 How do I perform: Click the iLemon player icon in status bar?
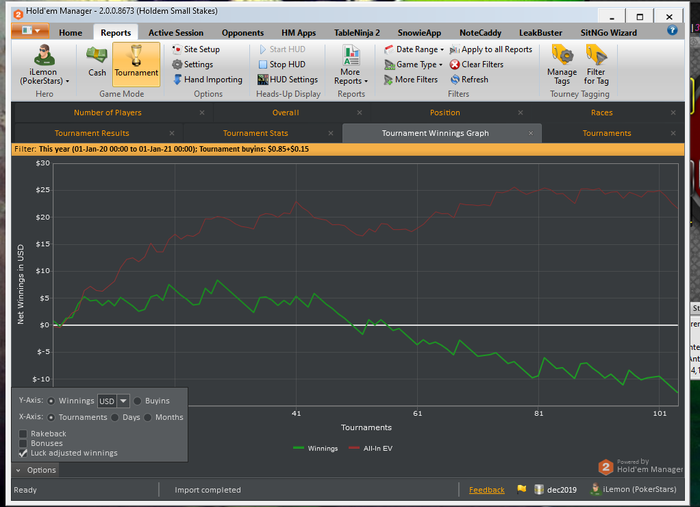[595, 489]
